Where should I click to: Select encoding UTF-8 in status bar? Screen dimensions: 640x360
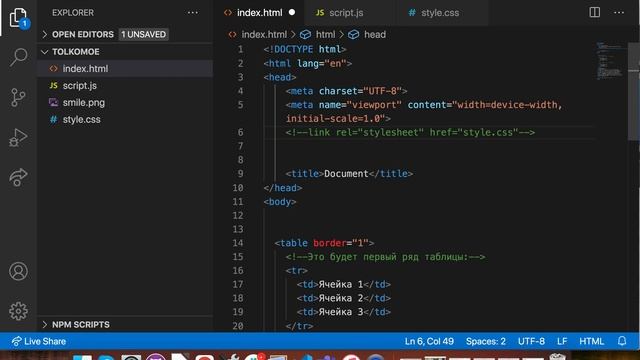pos(531,341)
